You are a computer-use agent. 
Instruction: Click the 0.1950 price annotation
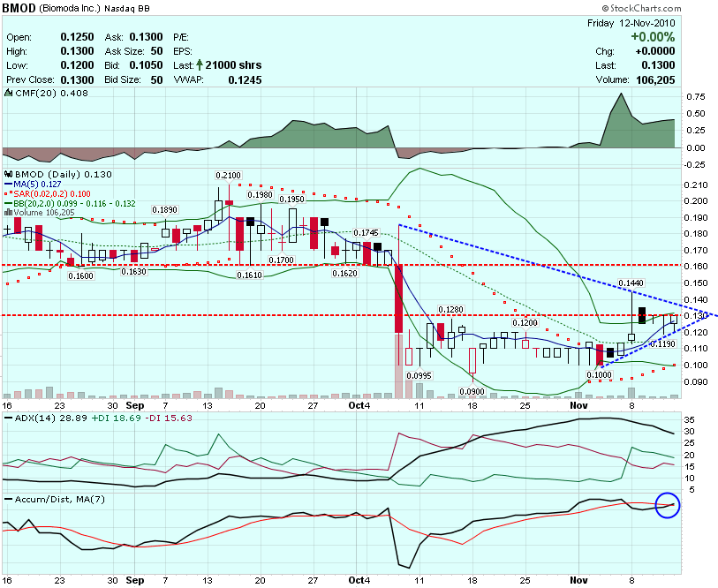click(x=291, y=200)
